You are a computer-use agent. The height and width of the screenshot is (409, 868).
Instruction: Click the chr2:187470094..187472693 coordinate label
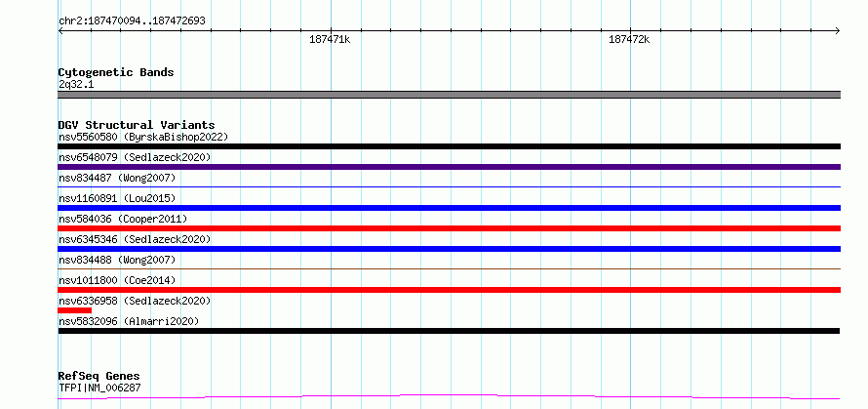[x=132, y=21]
